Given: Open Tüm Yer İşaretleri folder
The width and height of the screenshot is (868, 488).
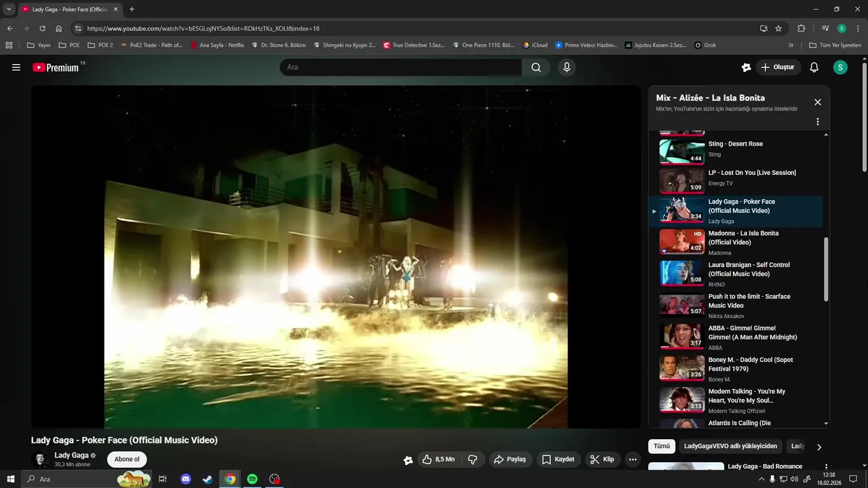Looking at the screenshot, I should (835, 45).
